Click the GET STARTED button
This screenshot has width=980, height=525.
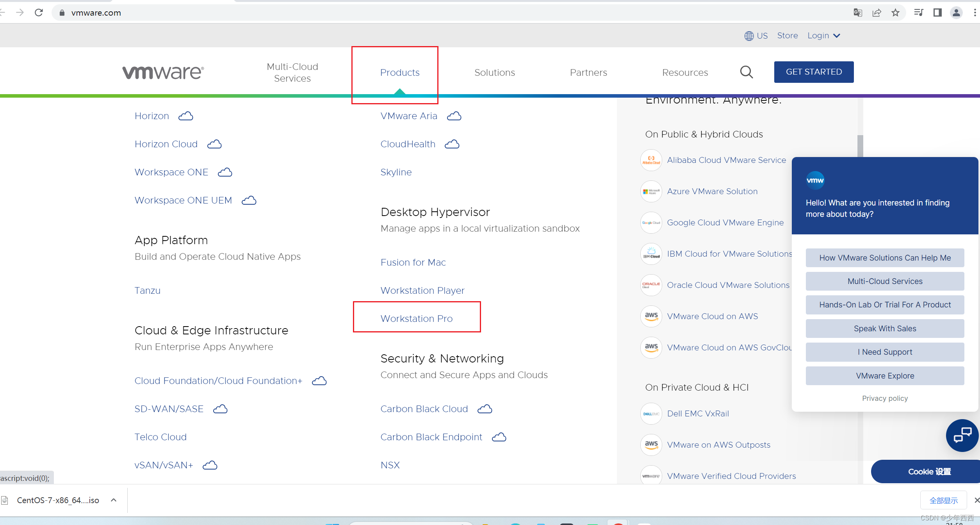tap(814, 72)
